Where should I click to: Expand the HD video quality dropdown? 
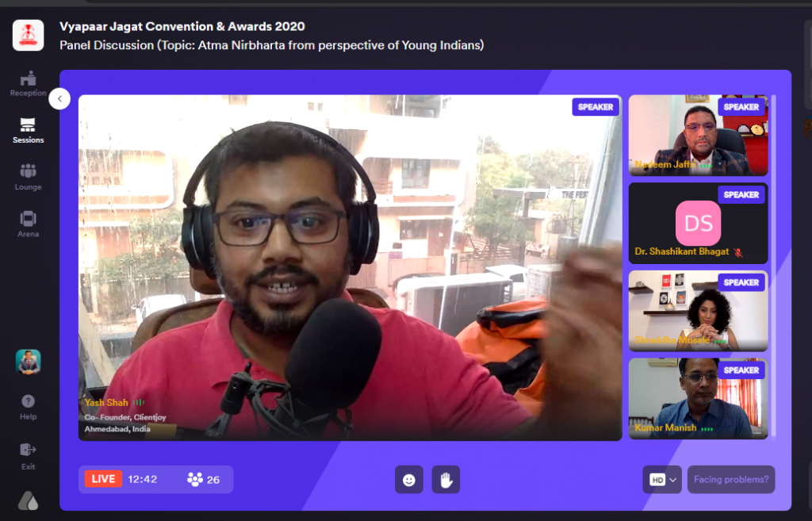[662, 480]
